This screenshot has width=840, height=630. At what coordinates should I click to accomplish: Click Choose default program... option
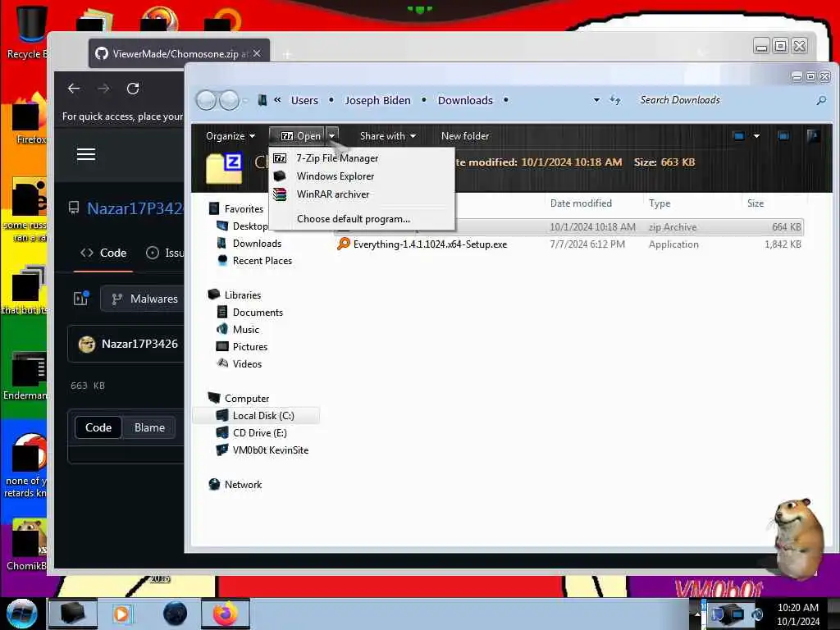point(354,219)
